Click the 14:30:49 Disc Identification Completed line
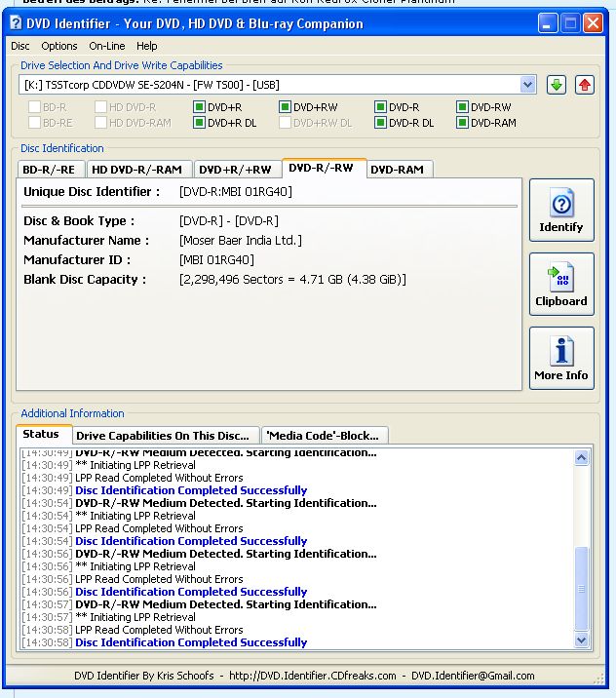Screen dimensions: 616x698 coord(165,490)
